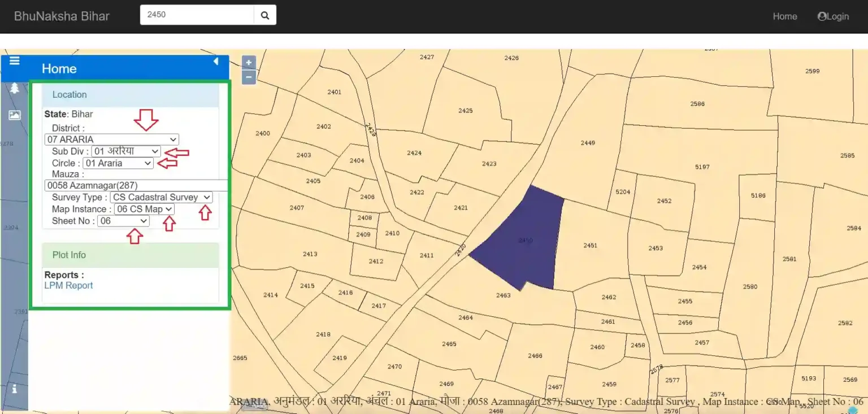Click the info icon at sidebar bottom
Image resolution: width=868 pixels, height=414 pixels.
pyautogui.click(x=14, y=389)
